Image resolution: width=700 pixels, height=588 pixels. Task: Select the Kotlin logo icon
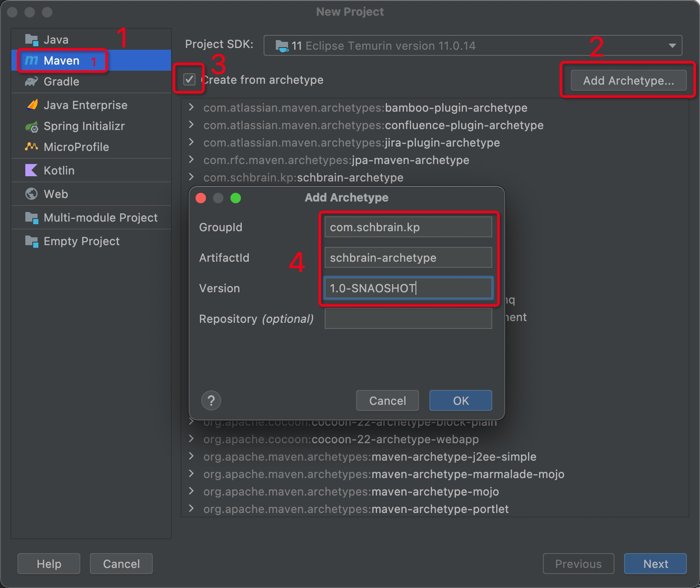pyautogui.click(x=31, y=171)
